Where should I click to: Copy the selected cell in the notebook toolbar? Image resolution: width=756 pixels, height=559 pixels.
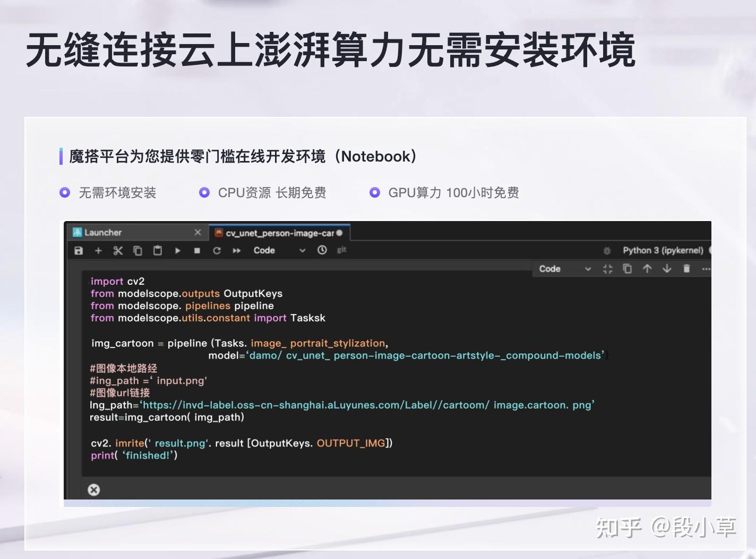point(138,251)
